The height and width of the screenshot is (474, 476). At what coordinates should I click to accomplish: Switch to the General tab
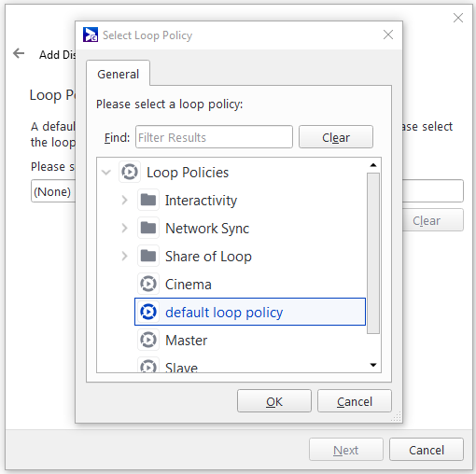pyautogui.click(x=119, y=74)
